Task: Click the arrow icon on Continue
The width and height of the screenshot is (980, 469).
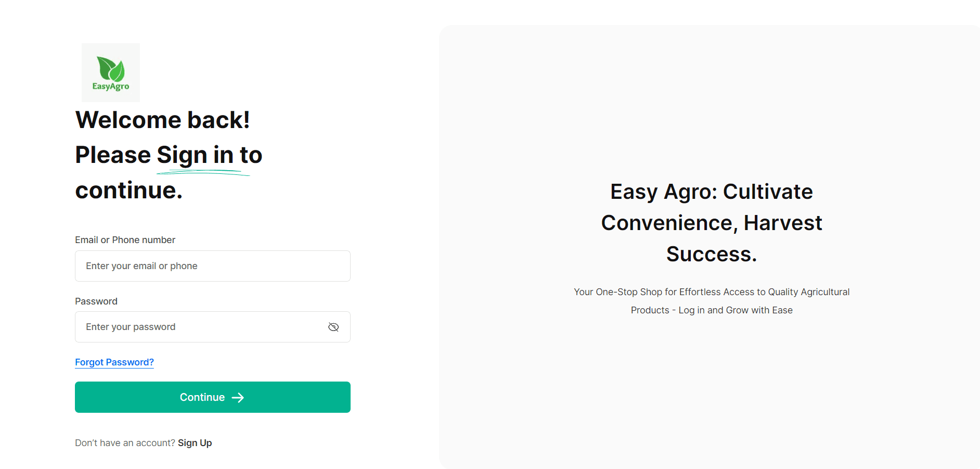Action: point(238,398)
